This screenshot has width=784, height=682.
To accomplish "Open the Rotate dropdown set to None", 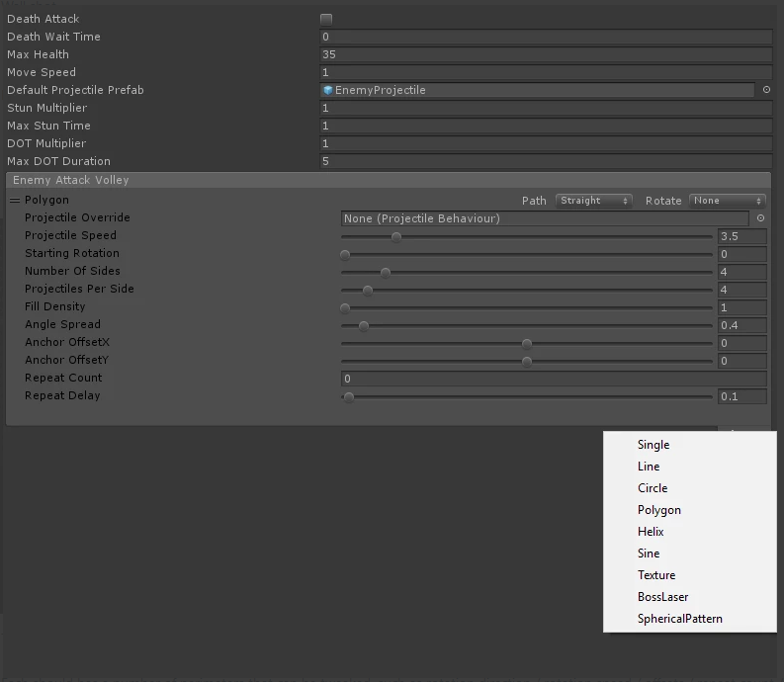I will [727, 201].
